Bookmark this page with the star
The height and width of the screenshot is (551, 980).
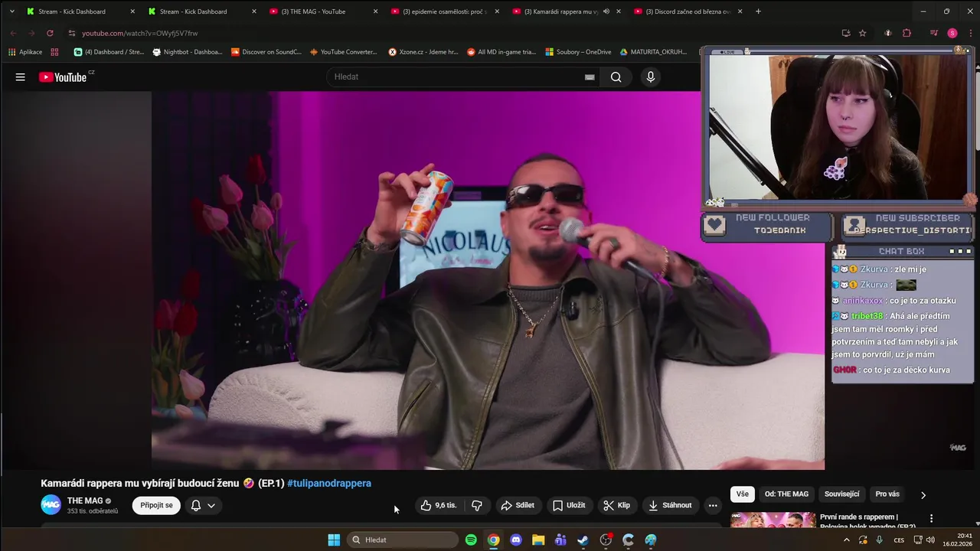coord(863,33)
